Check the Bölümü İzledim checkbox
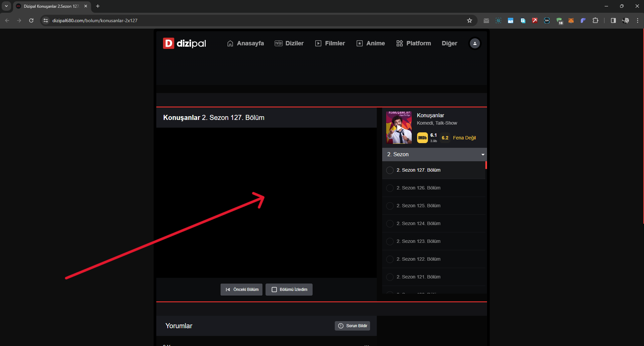 [x=274, y=290]
